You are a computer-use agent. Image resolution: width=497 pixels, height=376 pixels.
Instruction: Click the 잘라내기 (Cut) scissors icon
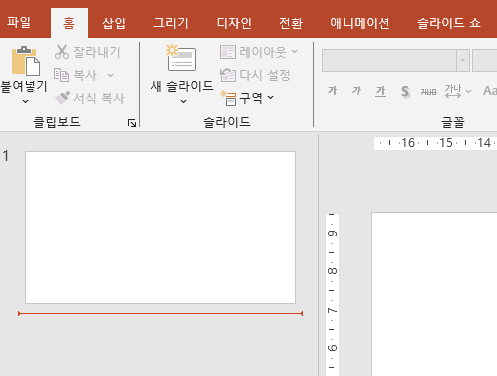click(62, 52)
